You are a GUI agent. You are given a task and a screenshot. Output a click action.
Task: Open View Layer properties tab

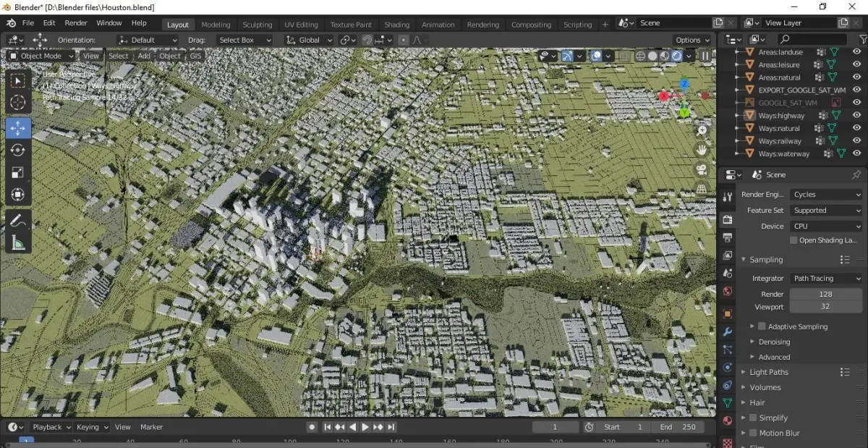727,255
